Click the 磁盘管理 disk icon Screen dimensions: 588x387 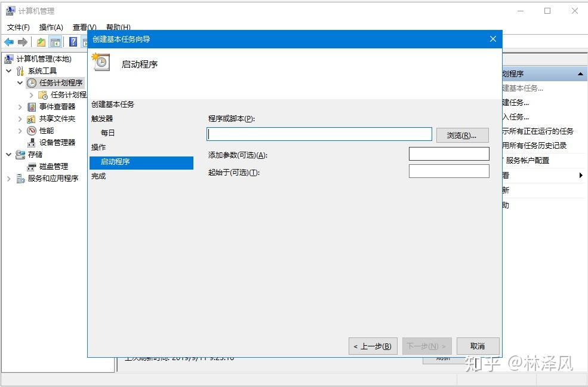(x=32, y=167)
